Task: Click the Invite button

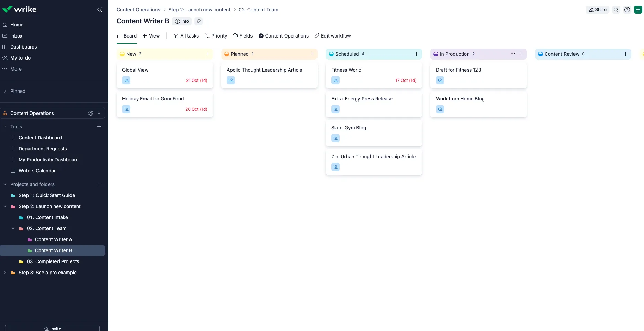Action: tap(52, 328)
